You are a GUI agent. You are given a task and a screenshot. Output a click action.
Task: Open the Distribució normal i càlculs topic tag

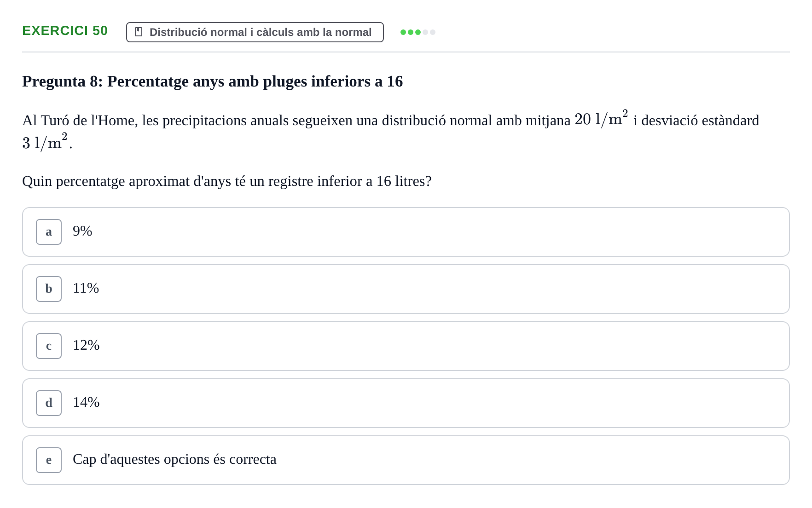pyautogui.click(x=255, y=32)
